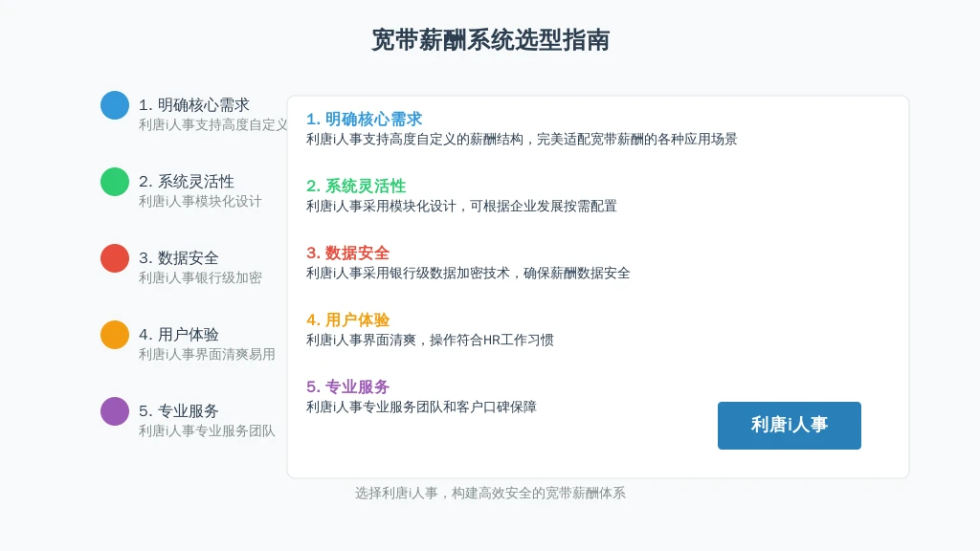
Task: Click the description about 银行级数据加密技术
Action: tap(468, 273)
